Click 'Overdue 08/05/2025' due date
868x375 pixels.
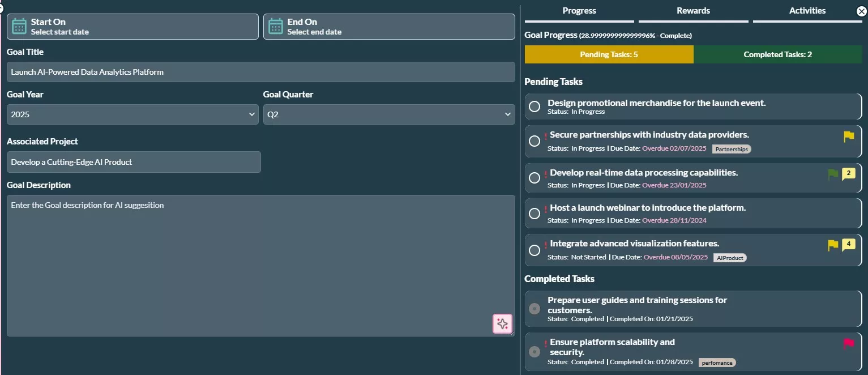coord(675,257)
